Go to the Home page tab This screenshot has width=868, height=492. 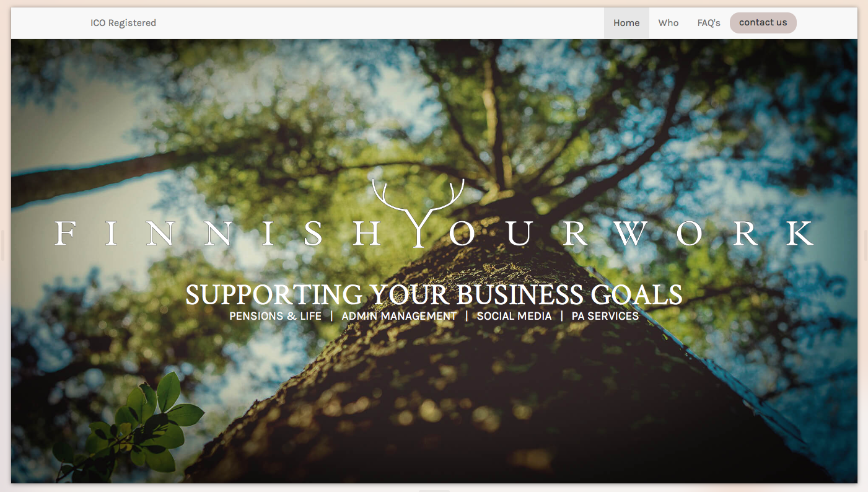(x=626, y=23)
